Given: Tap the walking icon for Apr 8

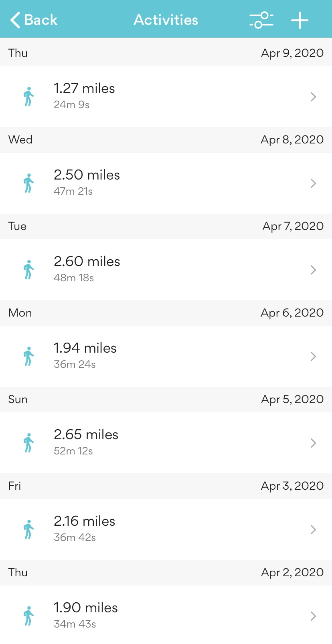Looking at the screenshot, I should click(28, 183).
